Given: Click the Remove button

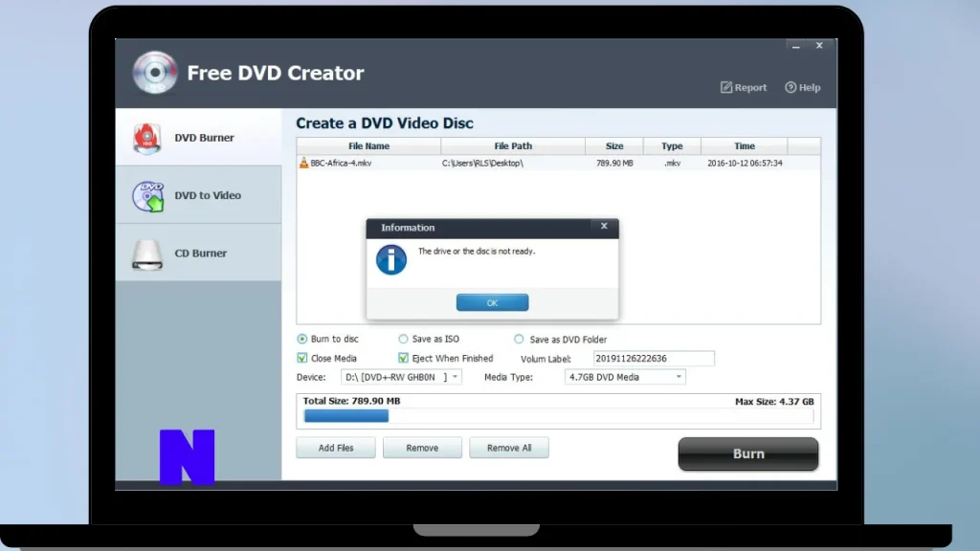Looking at the screenshot, I should (422, 448).
